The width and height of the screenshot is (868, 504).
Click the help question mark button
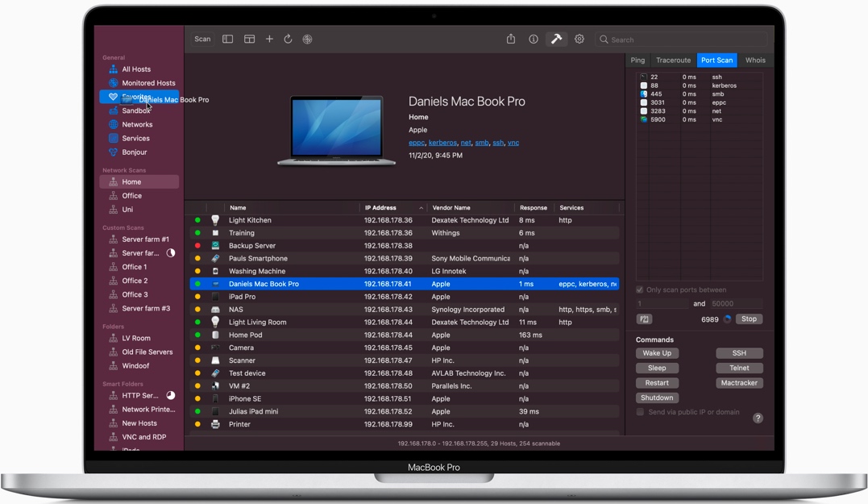click(758, 418)
